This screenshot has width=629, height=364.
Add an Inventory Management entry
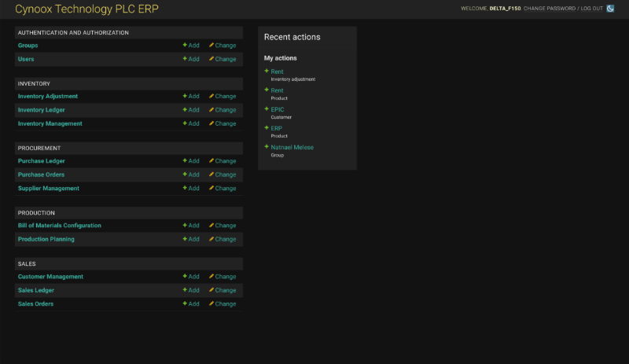pyautogui.click(x=191, y=123)
